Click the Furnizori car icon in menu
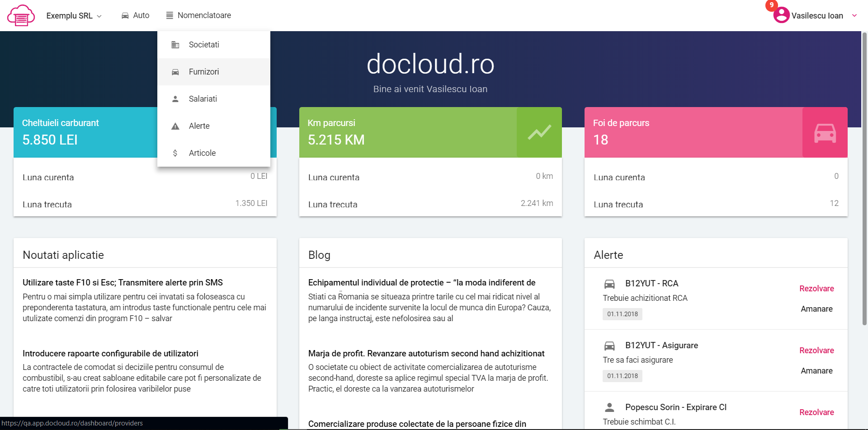 175,72
